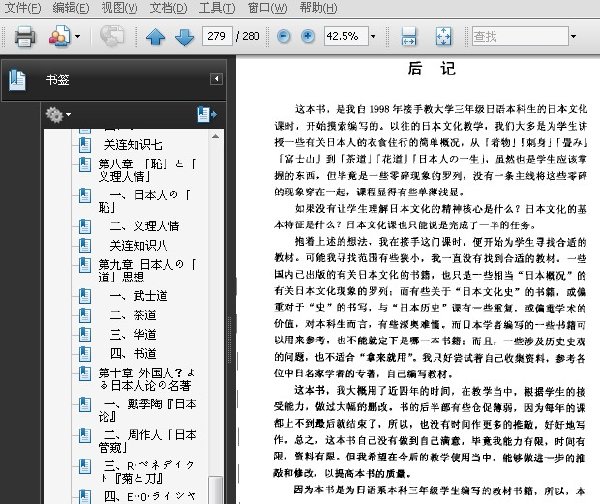
Task: Go to next page with down arrow
Action: 184,37
